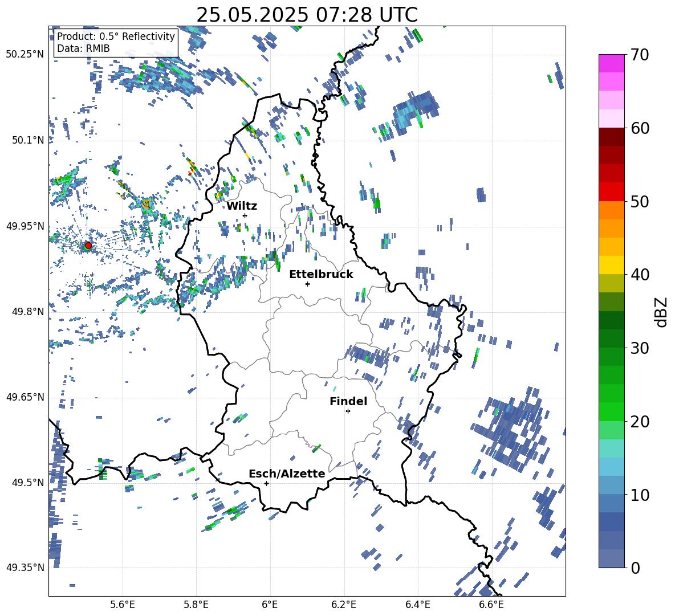Click the 5.8°E longitude label
675x616 pixels.
click(x=196, y=605)
